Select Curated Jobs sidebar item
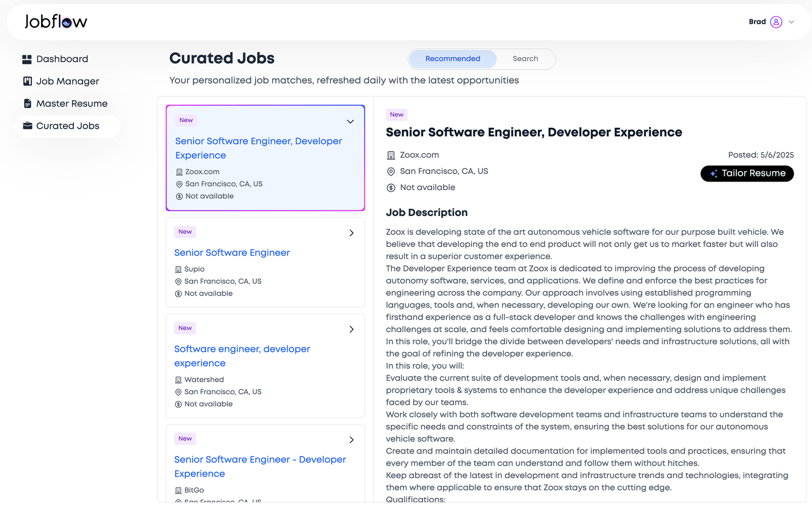Image resolution: width=812 pixels, height=506 pixels. [67, 126]
